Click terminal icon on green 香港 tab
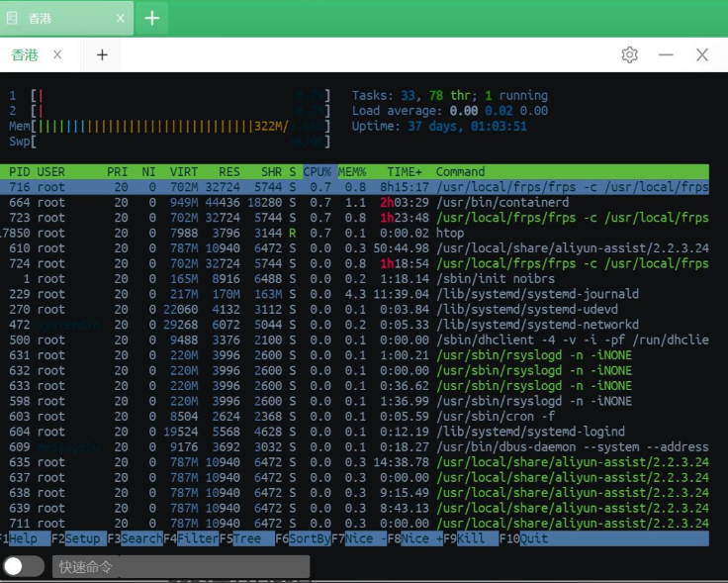Screen dimensions: 728x583 click(12, 18)
